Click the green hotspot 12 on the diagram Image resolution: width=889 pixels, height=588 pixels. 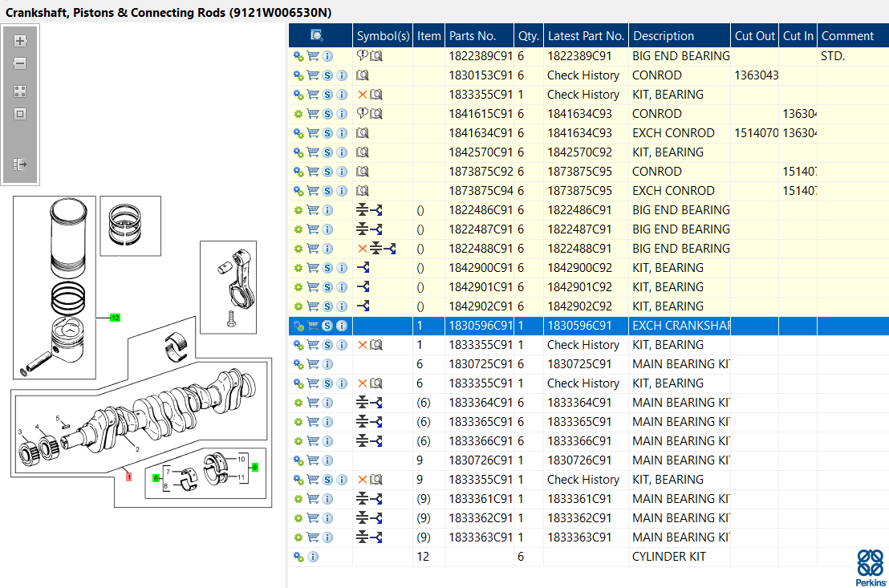point(115,318)
